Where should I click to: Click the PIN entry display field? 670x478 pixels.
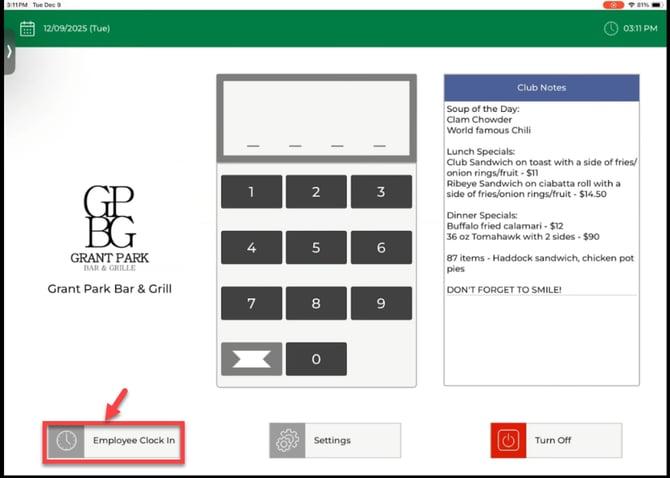click(x=316, y=119)
